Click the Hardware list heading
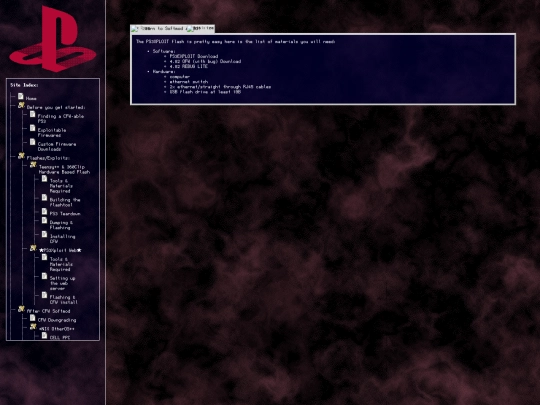The width and height of the screenshot is (540, 405). pyautogui.click(x=164, y=72)
